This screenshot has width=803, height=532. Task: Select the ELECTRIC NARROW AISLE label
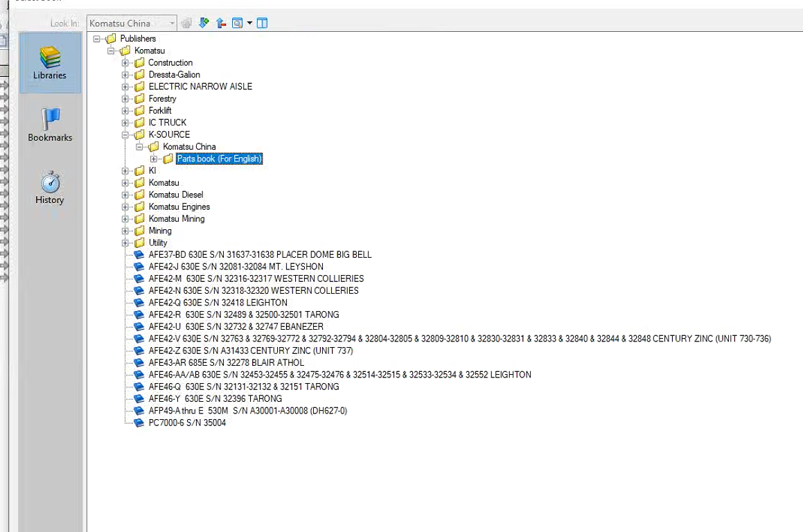point(200,87)
